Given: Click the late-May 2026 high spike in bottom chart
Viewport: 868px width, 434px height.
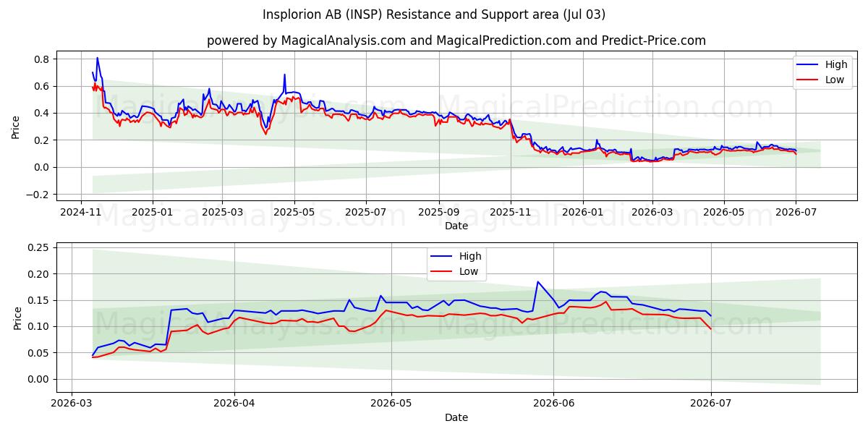Looking at the screenshot, I should point(537,281).
